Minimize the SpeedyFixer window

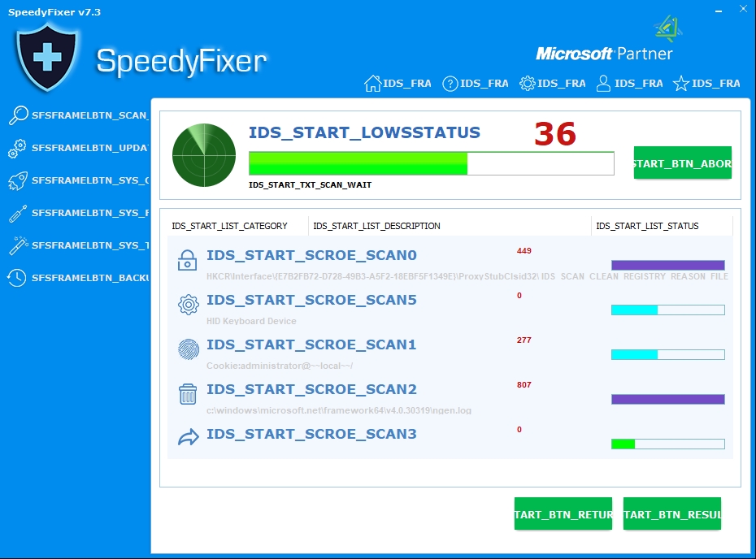(719, 11)
